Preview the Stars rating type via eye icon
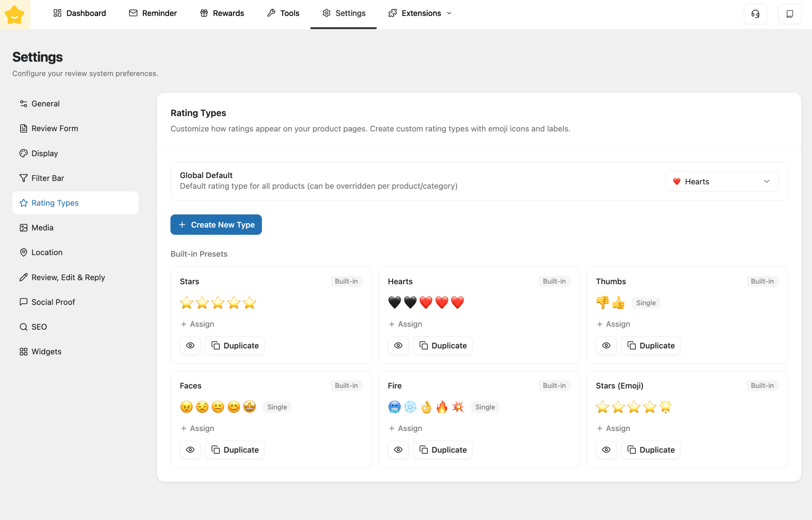This screenshot has width=812, height=520. tap(190, 346)
